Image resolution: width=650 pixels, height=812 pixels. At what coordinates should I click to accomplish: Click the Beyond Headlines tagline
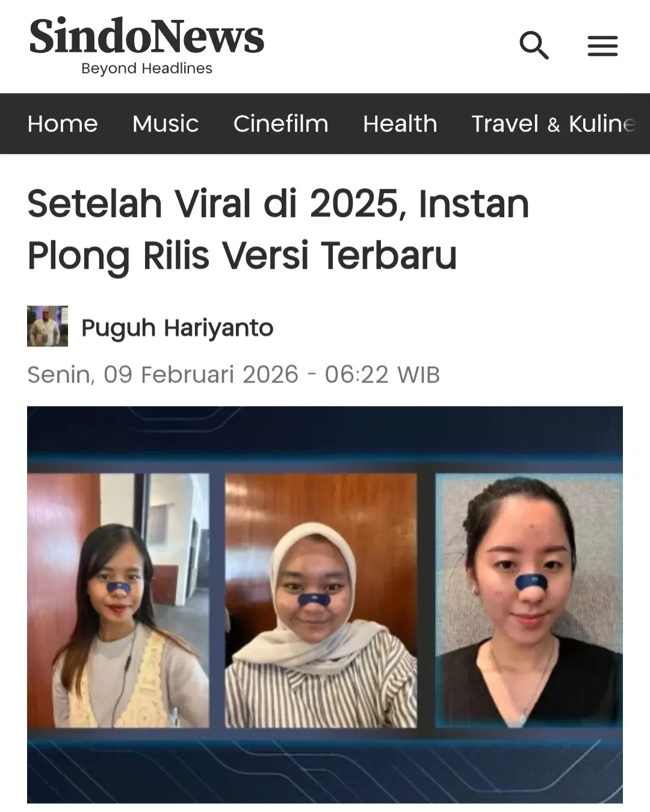147,69
